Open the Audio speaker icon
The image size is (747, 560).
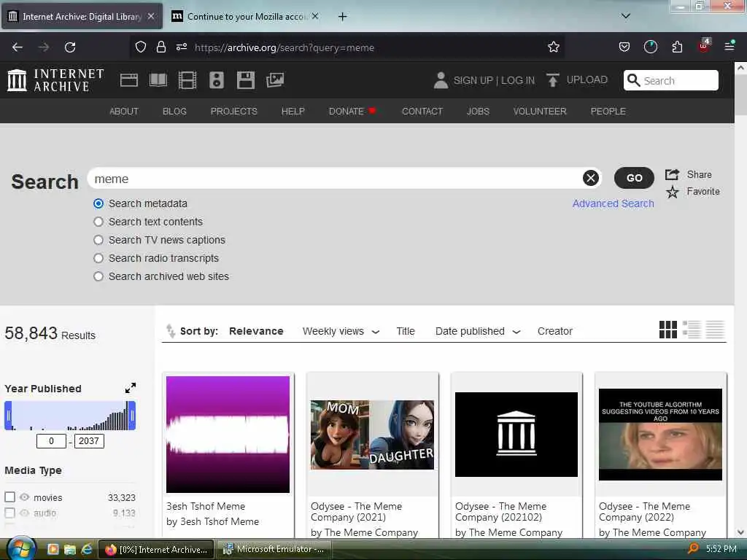pos(216,80)
